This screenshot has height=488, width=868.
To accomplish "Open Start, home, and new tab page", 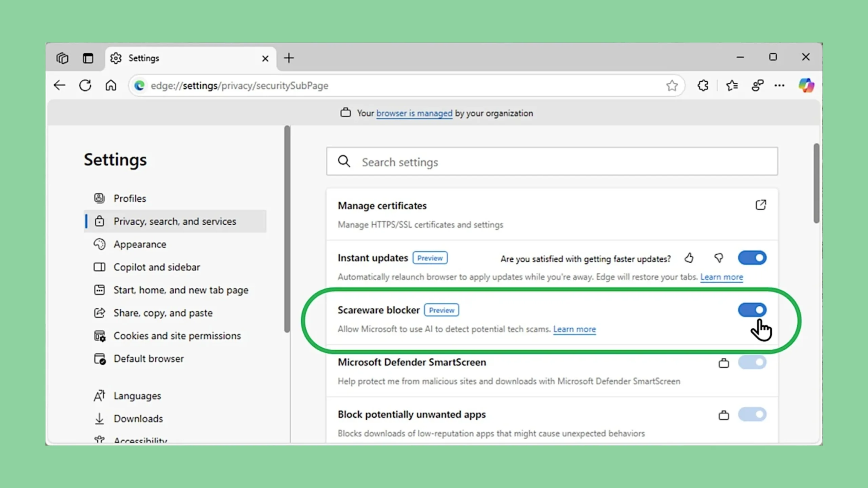I will pyautogui.click(x=175, y=290).
